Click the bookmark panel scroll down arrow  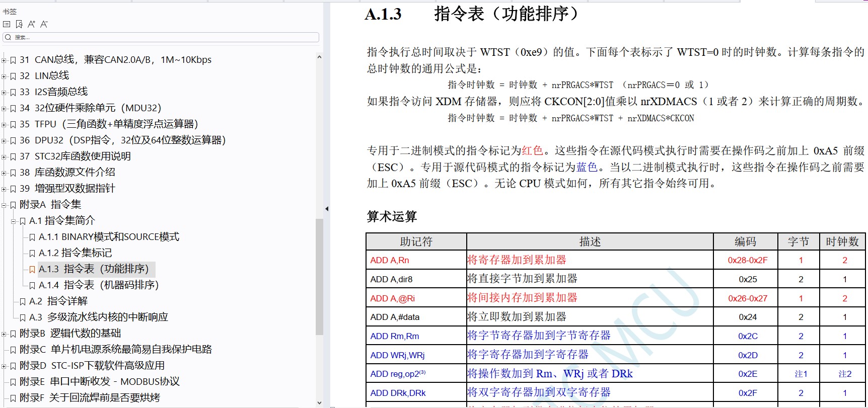point(319,403)
